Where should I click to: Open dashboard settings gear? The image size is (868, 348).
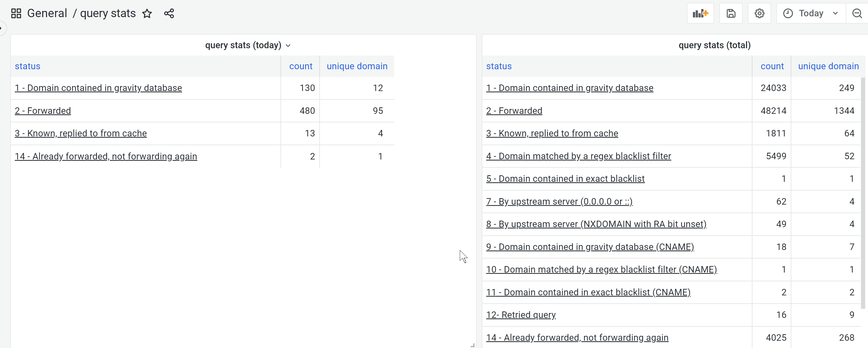click(x=759, y=13)
